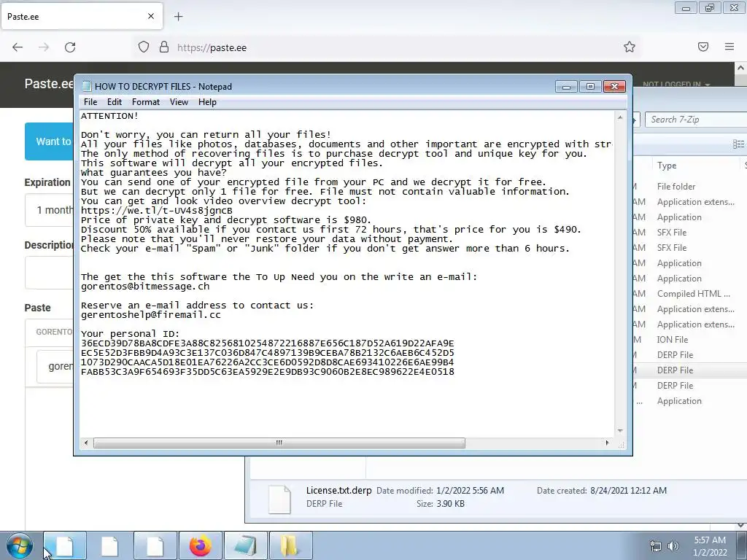Image resolution: width=747 pixels, height=560 pixels.
Task: Click the License.txt.derp file name label
Action: pyautogui.click(x=338, y=491)
